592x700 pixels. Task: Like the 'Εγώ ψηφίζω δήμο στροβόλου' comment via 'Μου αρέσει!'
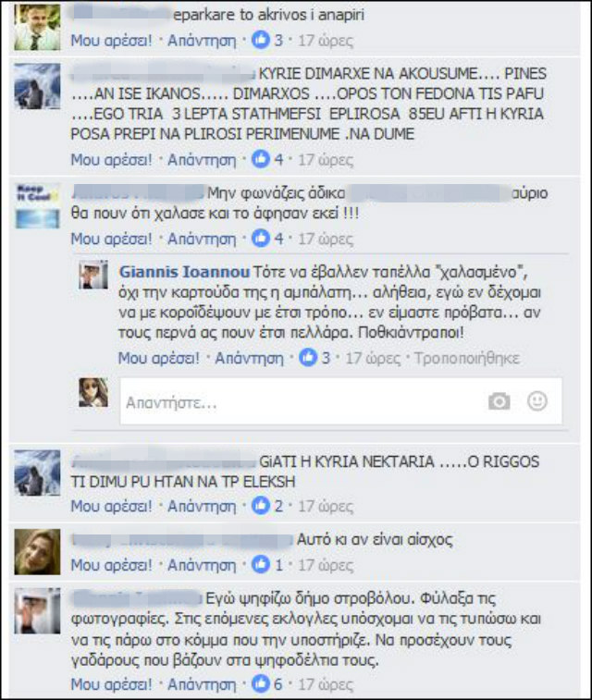(112, 684)
